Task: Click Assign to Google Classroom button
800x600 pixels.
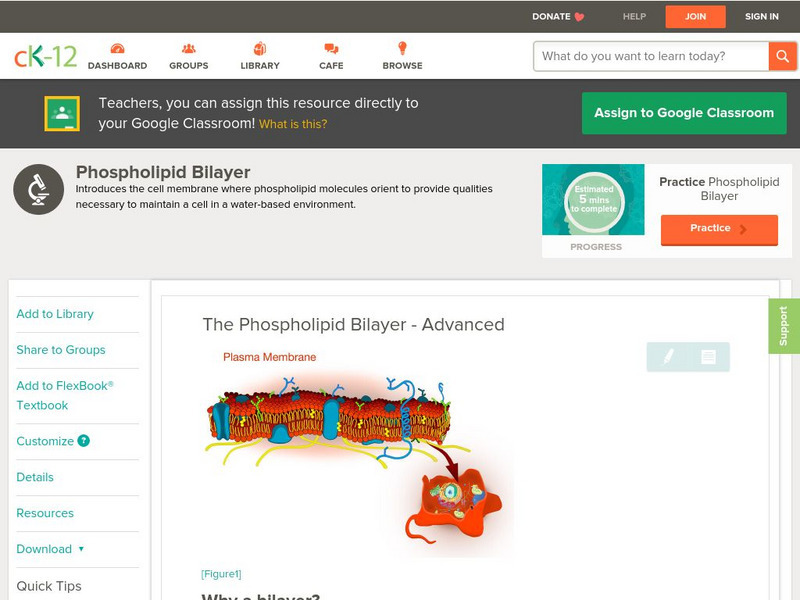Action: click(684, 113)
